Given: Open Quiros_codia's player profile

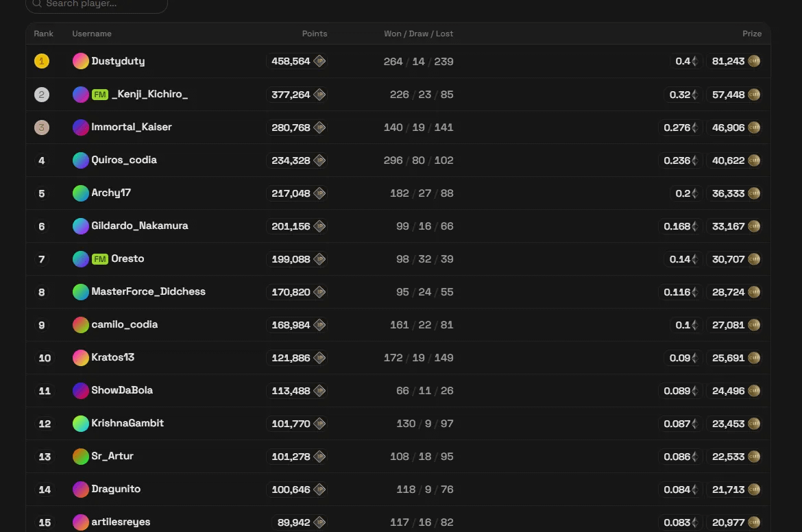Looking at the screenshot, I should pyautogui.click(x=124, y=160).
